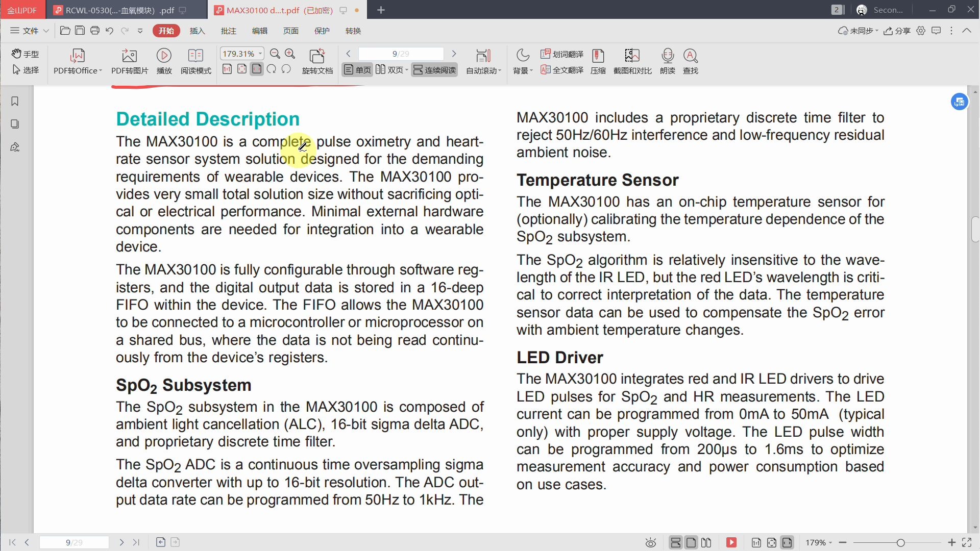This screenshot has width=980, height=551.
Task: Click the toolbar page number field
Action: [x=401, y=54]
